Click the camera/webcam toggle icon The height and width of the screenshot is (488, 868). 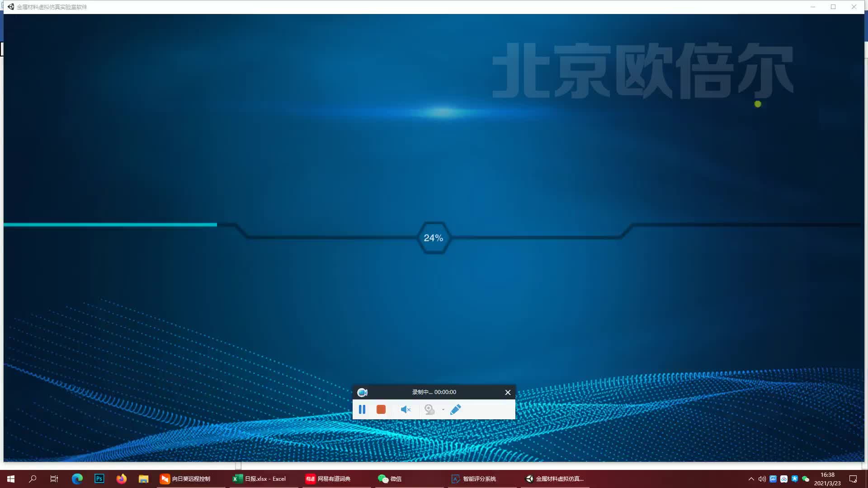point(429,409)
